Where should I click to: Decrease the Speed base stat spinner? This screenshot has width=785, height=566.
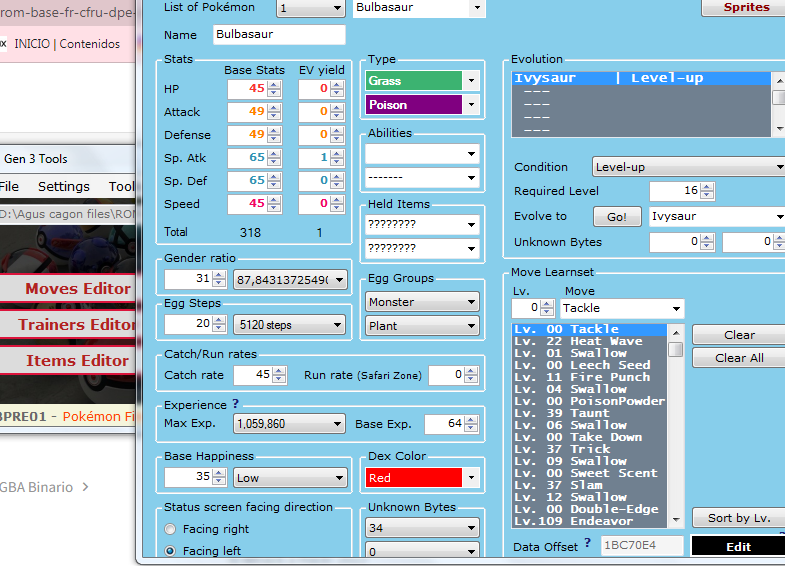pos(274,208)
